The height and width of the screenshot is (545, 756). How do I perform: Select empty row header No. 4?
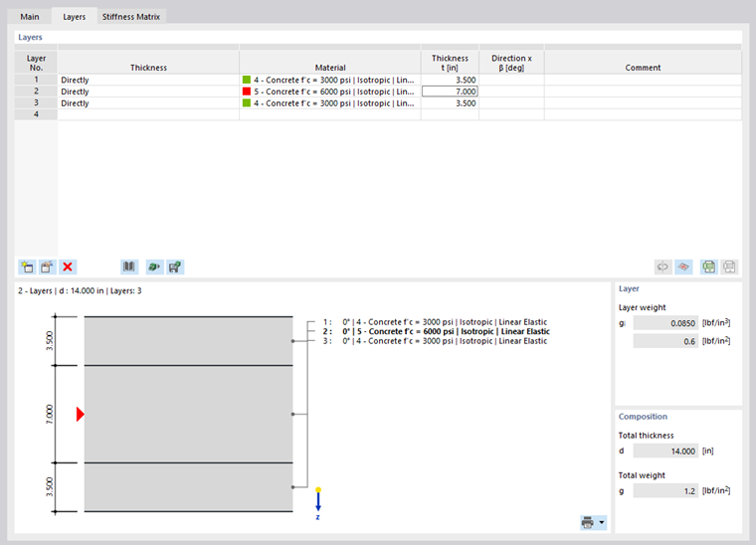(36, 114)
